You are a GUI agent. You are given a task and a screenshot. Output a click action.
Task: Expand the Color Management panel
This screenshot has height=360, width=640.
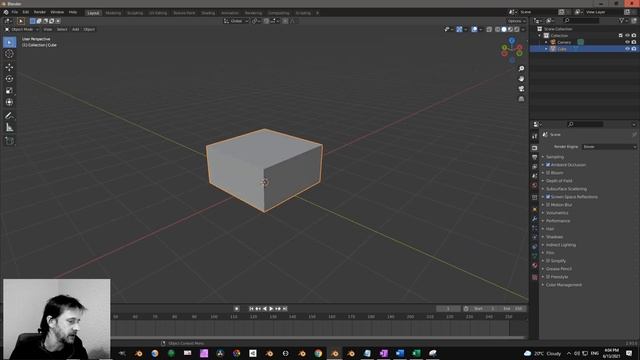click(x=564, y=285)
